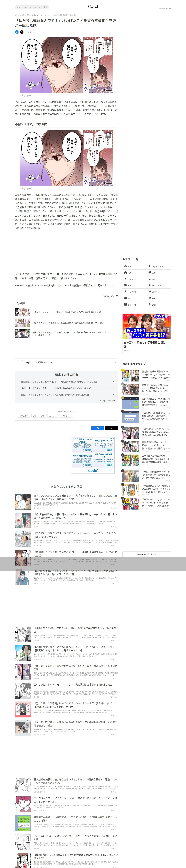Click 出典:googirl source link under first image
Image resolution: width=186 pixels, height=868 pixels.
tap(26, 95)
